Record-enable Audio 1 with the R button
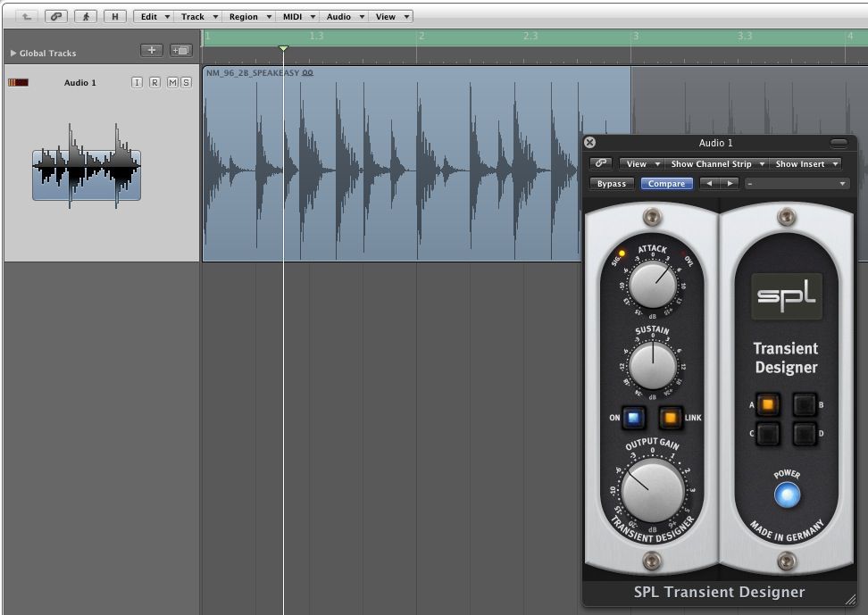 pos(154,82)
